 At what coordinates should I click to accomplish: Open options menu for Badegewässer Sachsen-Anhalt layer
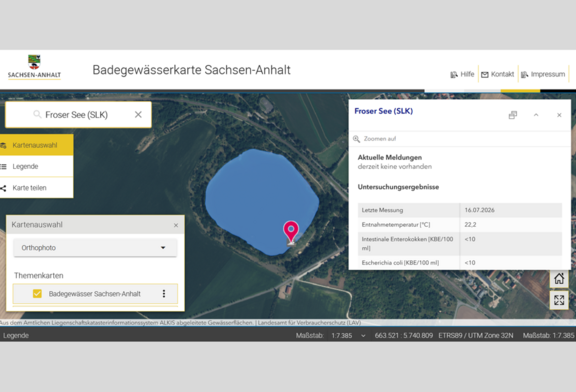[164, 294]
